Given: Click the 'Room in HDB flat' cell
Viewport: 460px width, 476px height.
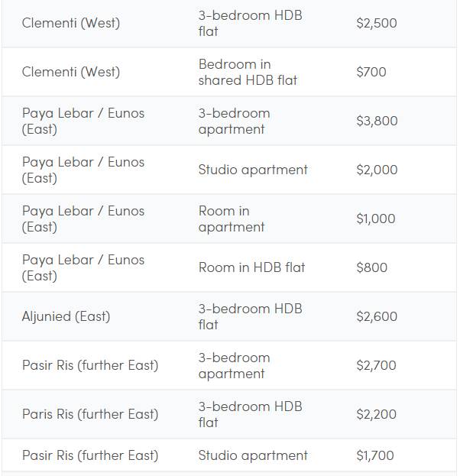Looking at the screenshot, I should pos(251,267).
